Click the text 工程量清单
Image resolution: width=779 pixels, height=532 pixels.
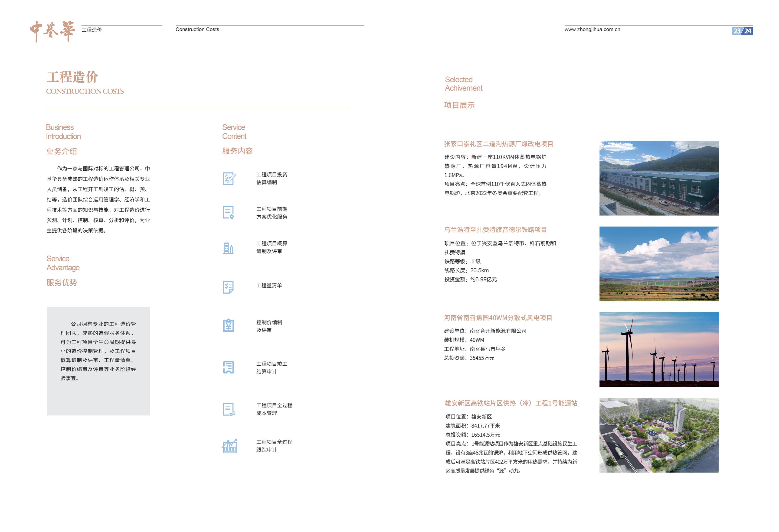269,285
